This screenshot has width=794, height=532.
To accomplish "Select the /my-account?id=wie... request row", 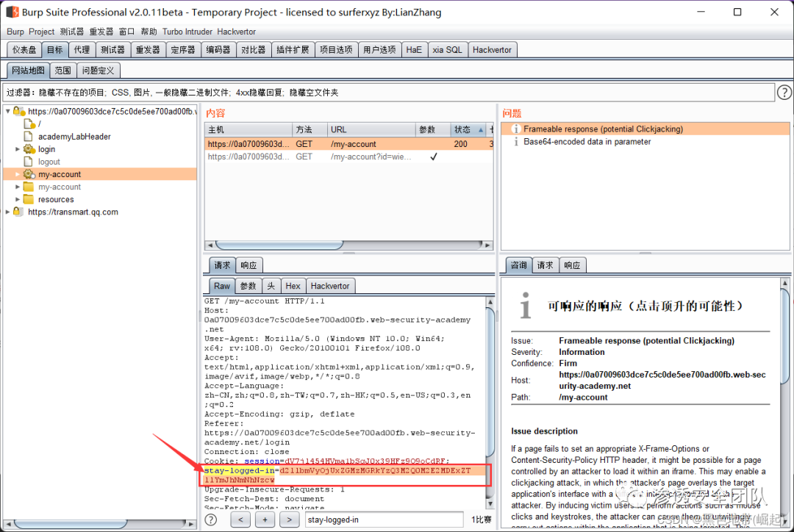I will [349, 157].
